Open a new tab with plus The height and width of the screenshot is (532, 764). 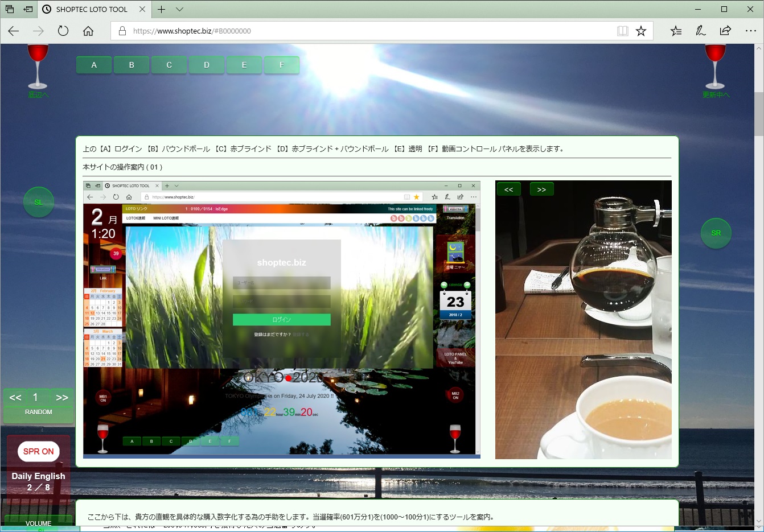pos(162,9)
